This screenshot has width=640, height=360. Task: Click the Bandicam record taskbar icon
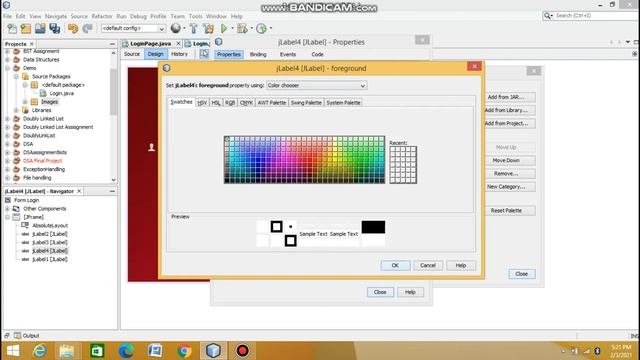click(x=242, y=351)
